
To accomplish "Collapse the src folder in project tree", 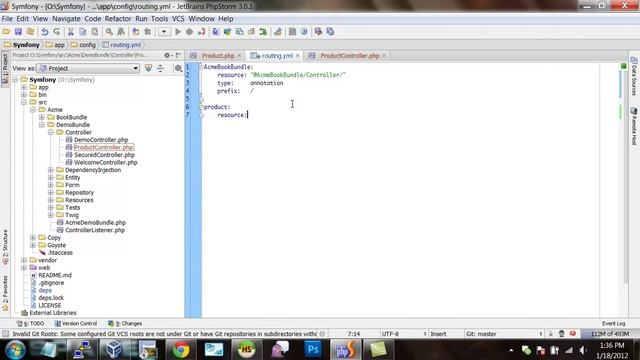I will click(x=24, y=102).
